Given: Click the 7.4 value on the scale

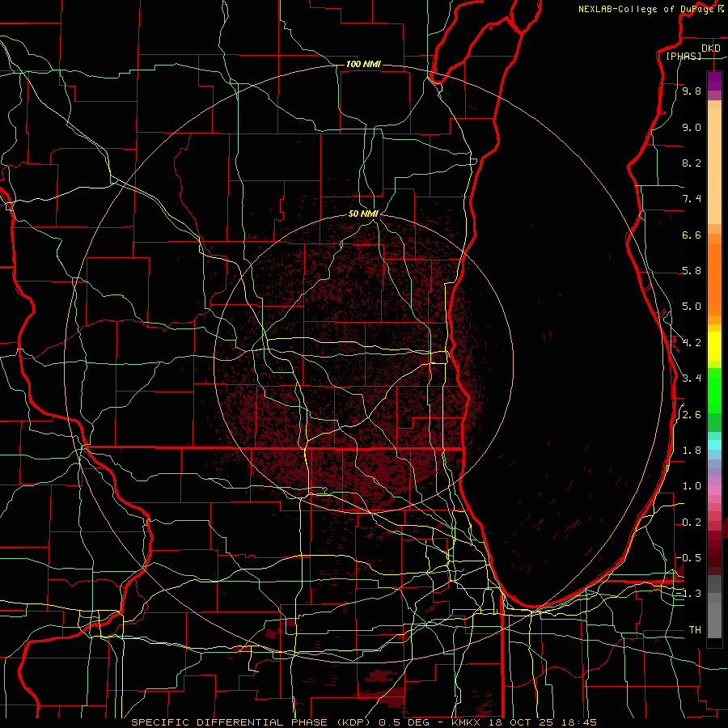Looking at the screenshot, I should tap(692, 199).
